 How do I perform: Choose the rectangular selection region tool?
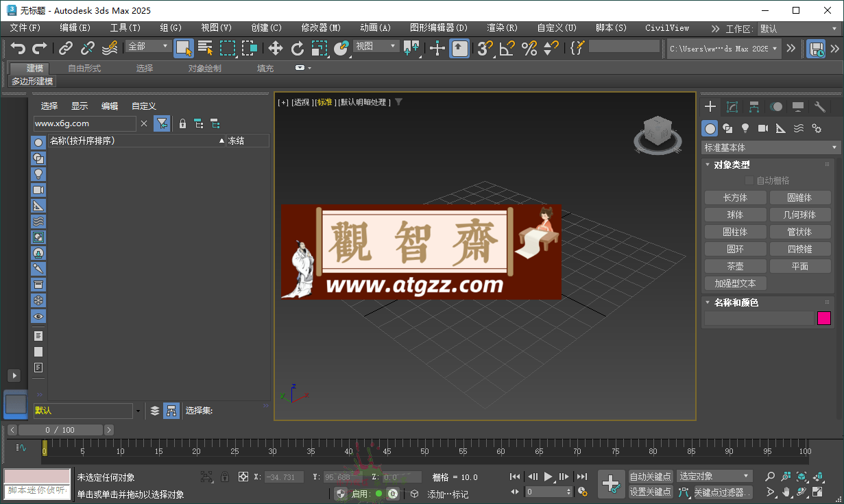(228, 48)
